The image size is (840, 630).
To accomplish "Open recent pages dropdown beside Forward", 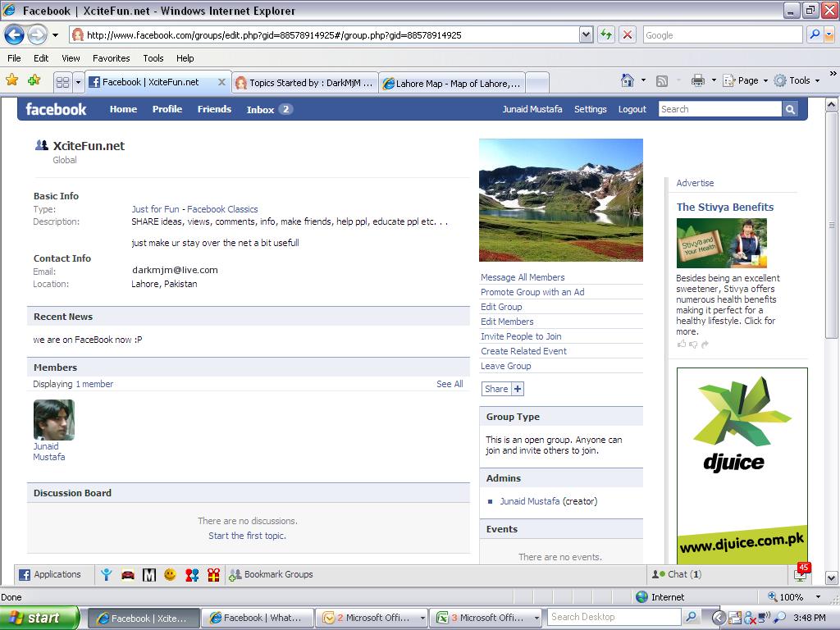I will [x=55, y=35].
